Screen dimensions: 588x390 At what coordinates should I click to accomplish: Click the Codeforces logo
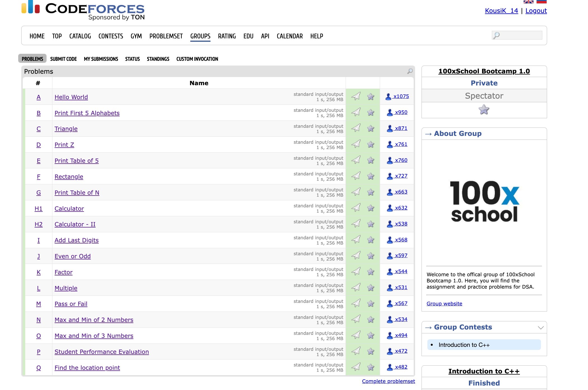[x=83, y=10]
